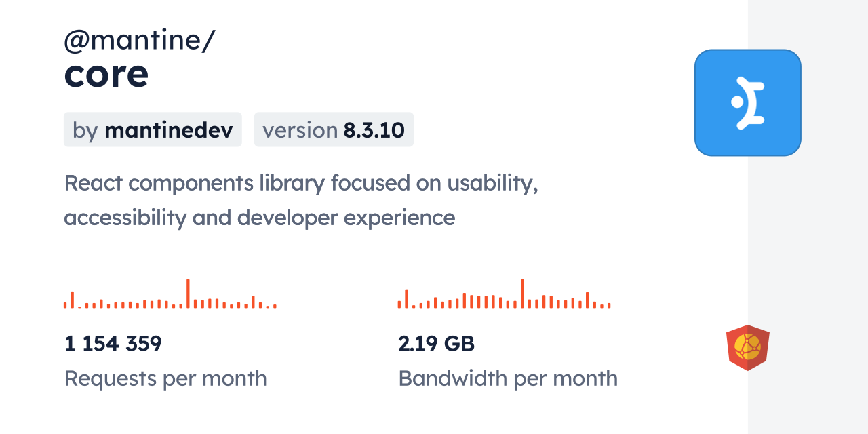Click the word "version" in version badge
This screenshot has width=868, height=434.
coord(300,130)
